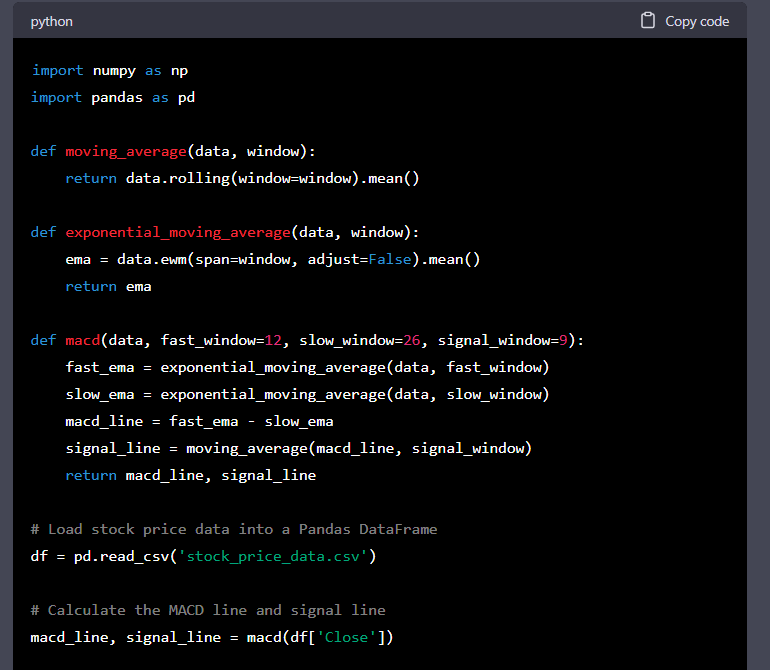Click the "python" language label

tap(52, 22)
